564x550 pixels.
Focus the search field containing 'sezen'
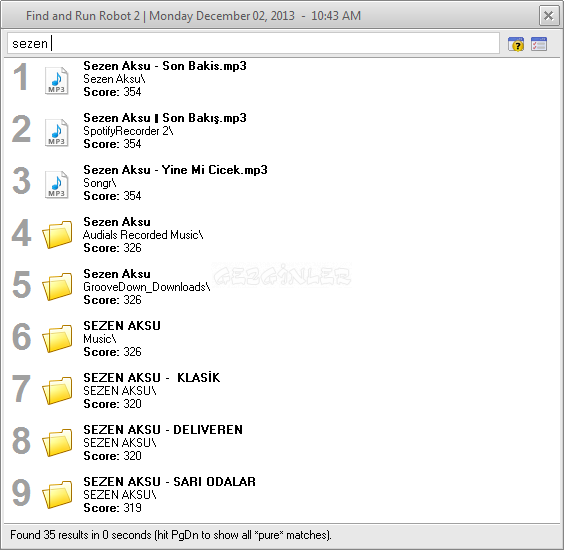(x=253, y=44)
